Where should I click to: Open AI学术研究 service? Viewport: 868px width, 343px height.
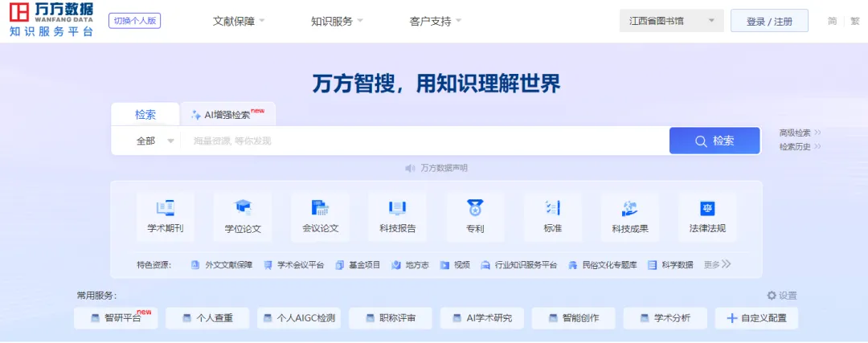[x=482, y=318]
